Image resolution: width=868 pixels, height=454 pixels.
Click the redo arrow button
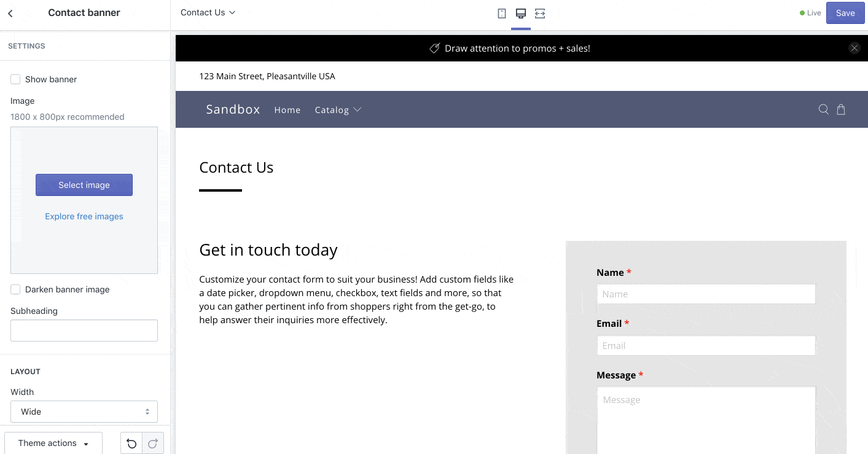tap(153, 444)
